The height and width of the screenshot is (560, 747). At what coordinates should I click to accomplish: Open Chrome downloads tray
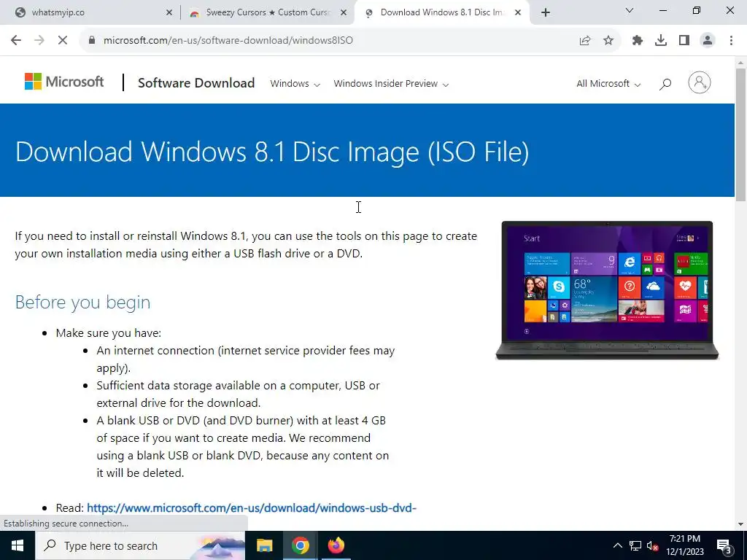pyautogui.click(x=661, y=41)
